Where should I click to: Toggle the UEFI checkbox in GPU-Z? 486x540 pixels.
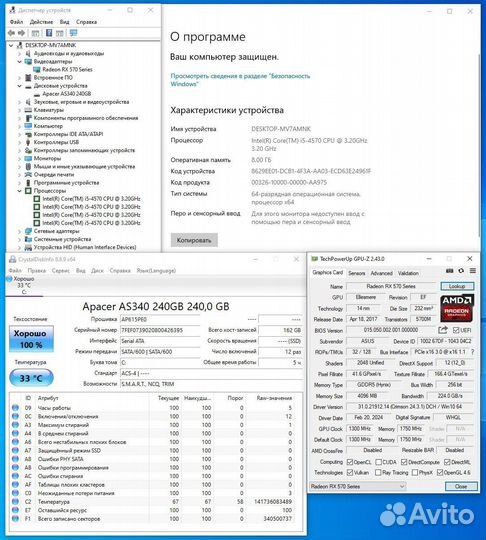point(456,330)
